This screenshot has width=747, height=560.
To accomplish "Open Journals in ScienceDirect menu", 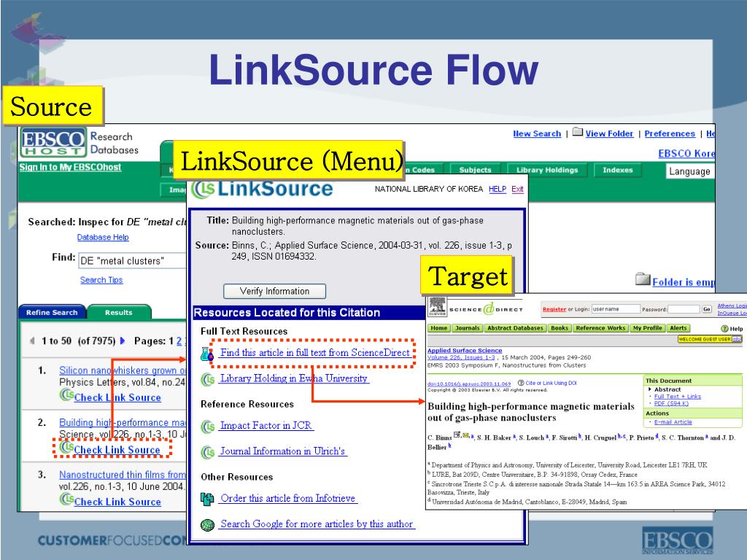I will (x=468, y=328).
